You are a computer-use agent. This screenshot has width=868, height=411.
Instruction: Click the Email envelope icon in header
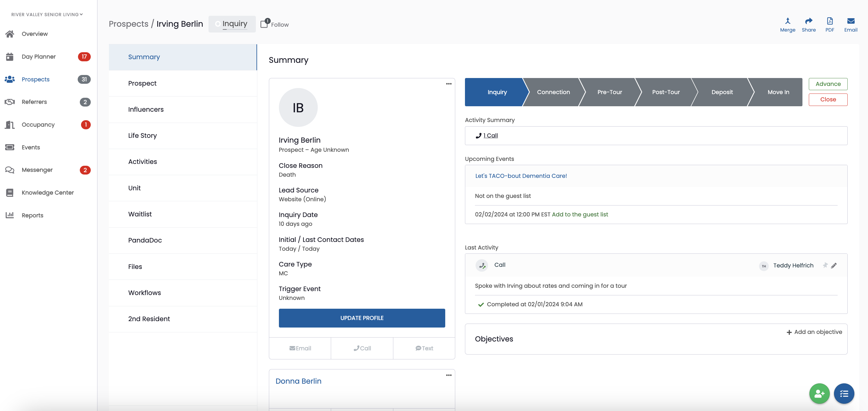tap(850, 21)
